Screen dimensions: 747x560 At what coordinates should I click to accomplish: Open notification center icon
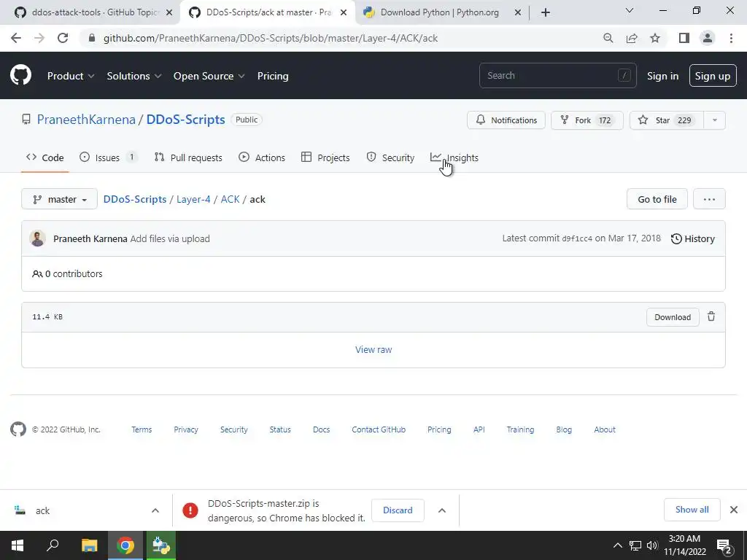(724, 545)
